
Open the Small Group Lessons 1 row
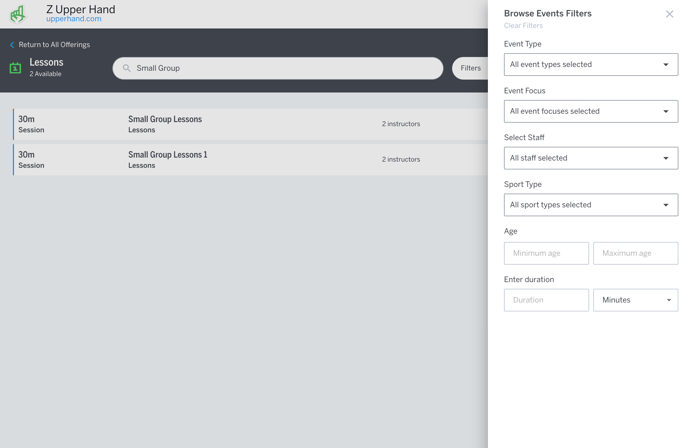point(250,160)
